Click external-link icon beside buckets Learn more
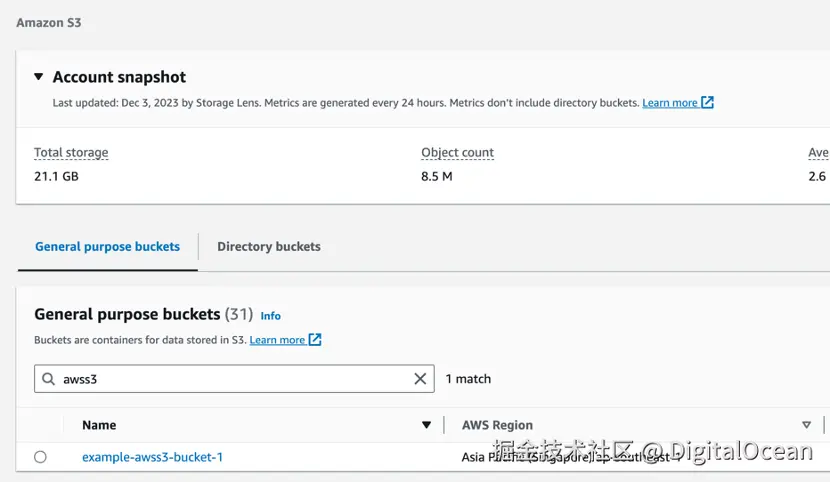The image size is (830, 482). (315, 339)
